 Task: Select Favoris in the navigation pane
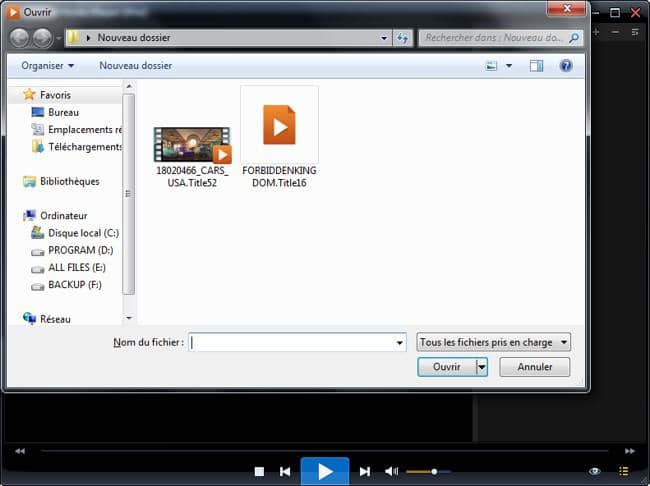coord(55,95)
